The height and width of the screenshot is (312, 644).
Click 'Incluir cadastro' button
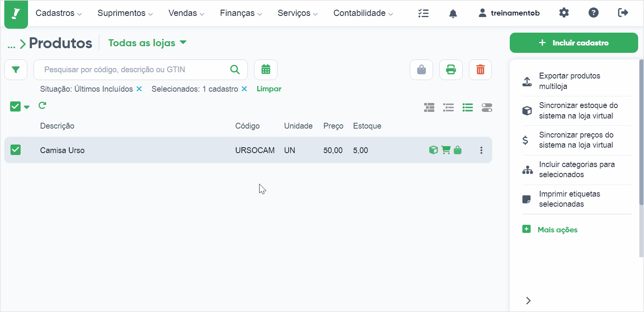tap(574, 43)
